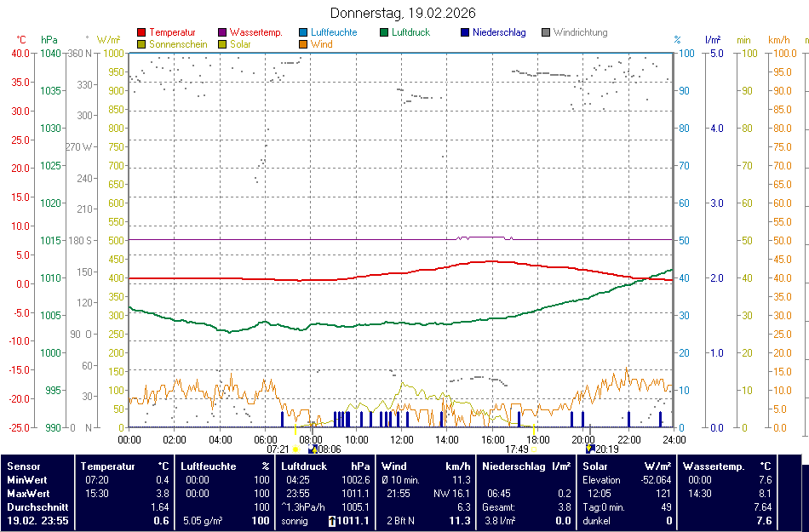The image size is (809, 532).
Task: Click the Sonnenschein legend square
Action: 141,44
